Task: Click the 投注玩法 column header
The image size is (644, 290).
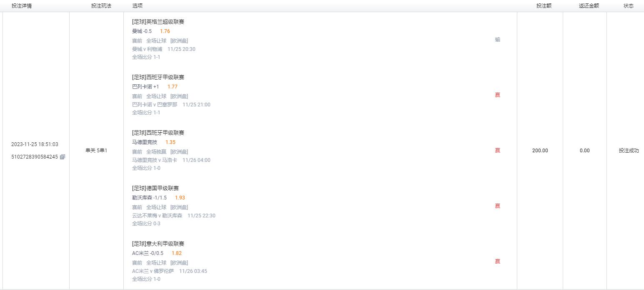Action: point(101,6)
